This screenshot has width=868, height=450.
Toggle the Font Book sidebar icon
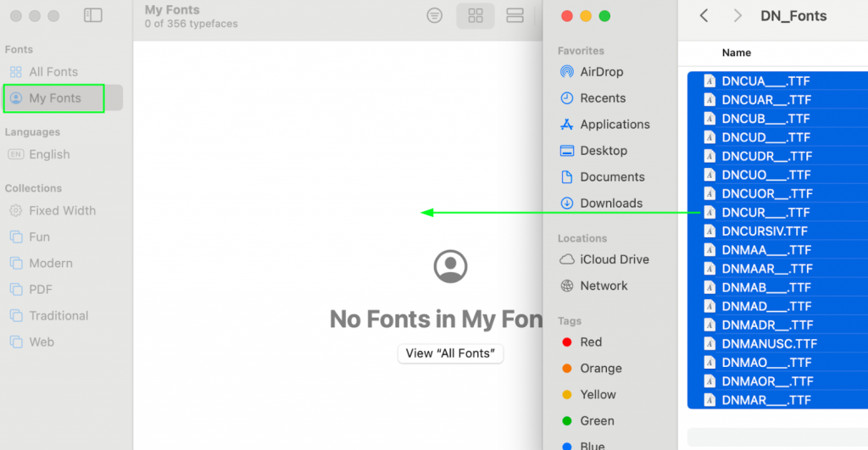93,16
